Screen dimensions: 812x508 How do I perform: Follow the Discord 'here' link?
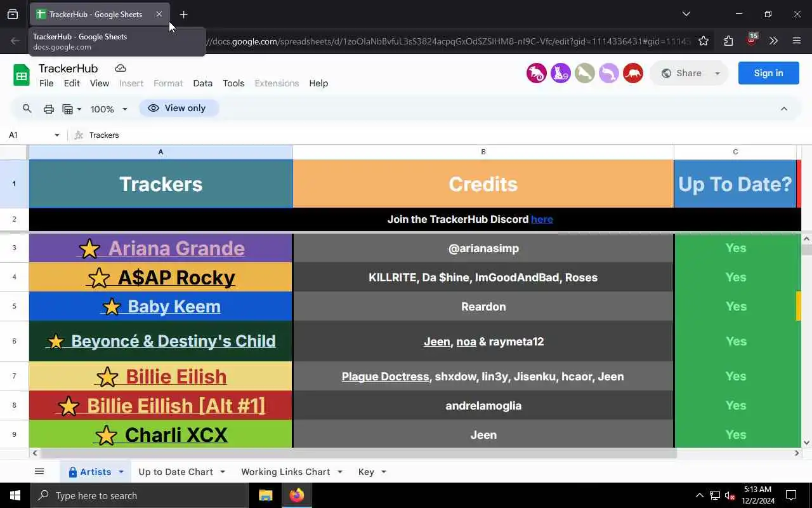coord(542,219)
